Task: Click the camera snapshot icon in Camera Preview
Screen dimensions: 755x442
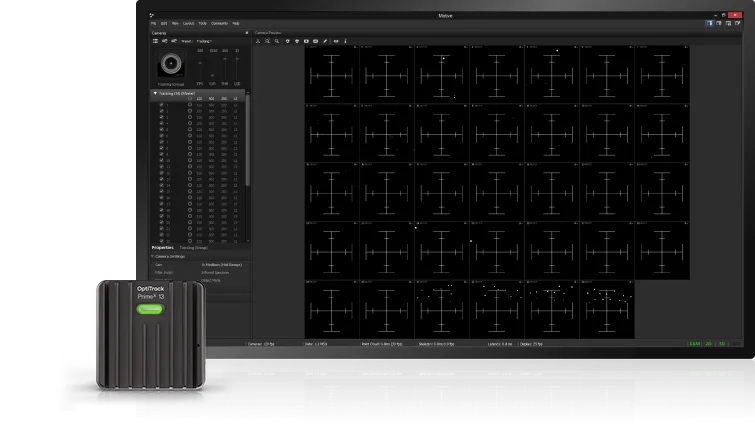Action: click(306, 41)
